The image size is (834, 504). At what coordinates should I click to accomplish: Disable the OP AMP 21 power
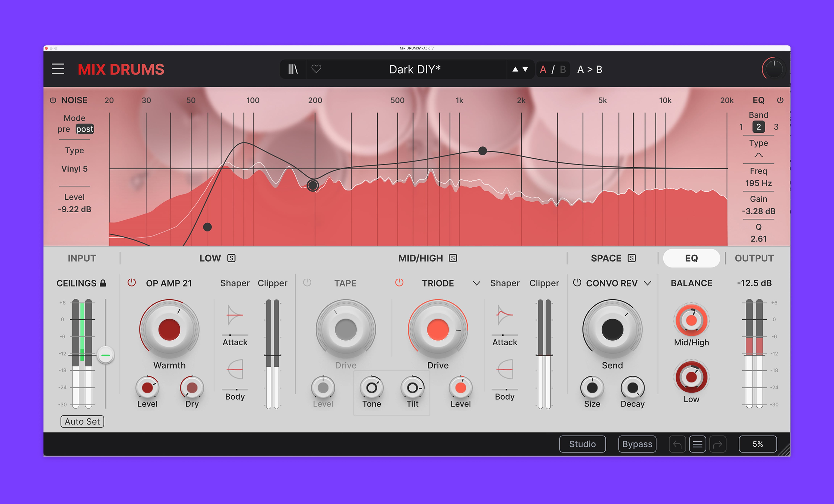(x=132, y=283)
